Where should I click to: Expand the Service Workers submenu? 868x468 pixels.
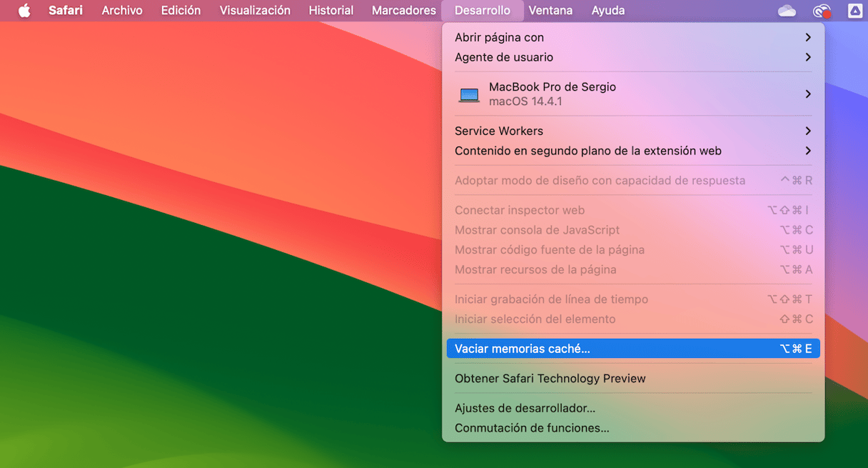click(x=633, y=131)
